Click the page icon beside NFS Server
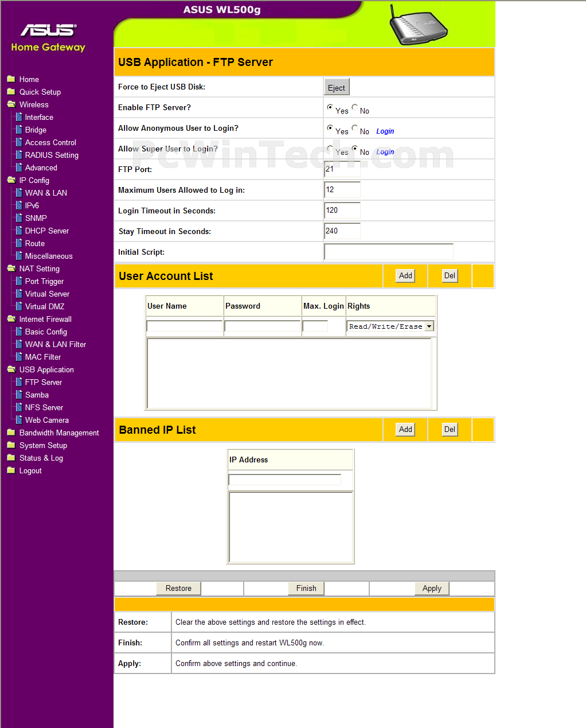Viewport: 586px width, 728px height. click(19, 407)
